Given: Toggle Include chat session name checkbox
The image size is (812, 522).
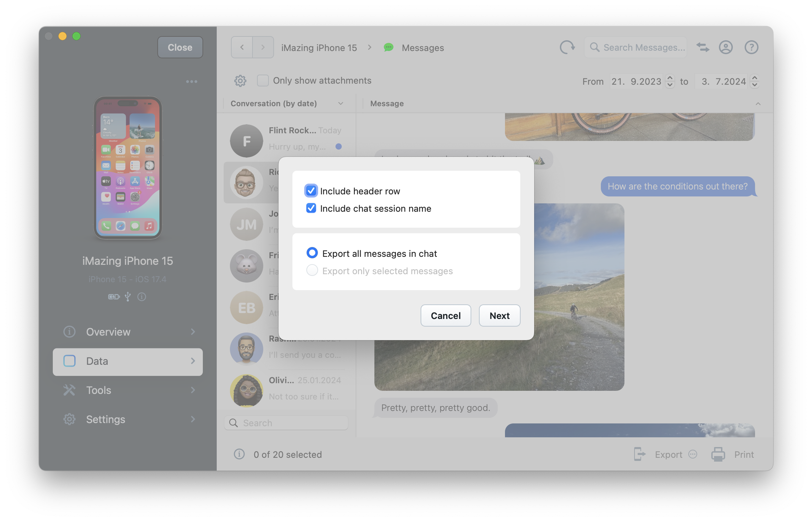Looking at the screenshot, I should [x=311, y=208].
